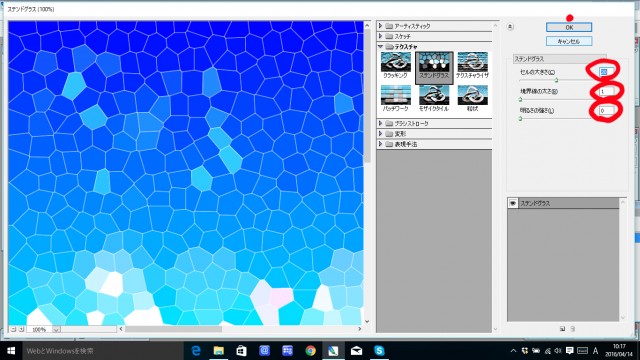Click the セルの大きさ slider handle
Screen dimensions: 640x360
coord(556,80)
